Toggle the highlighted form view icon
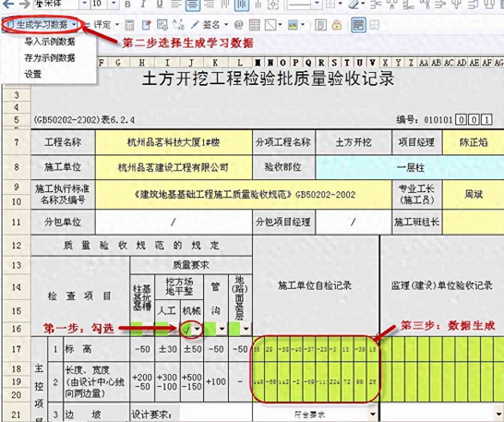The image size is (504, 422). click(358, 25)
